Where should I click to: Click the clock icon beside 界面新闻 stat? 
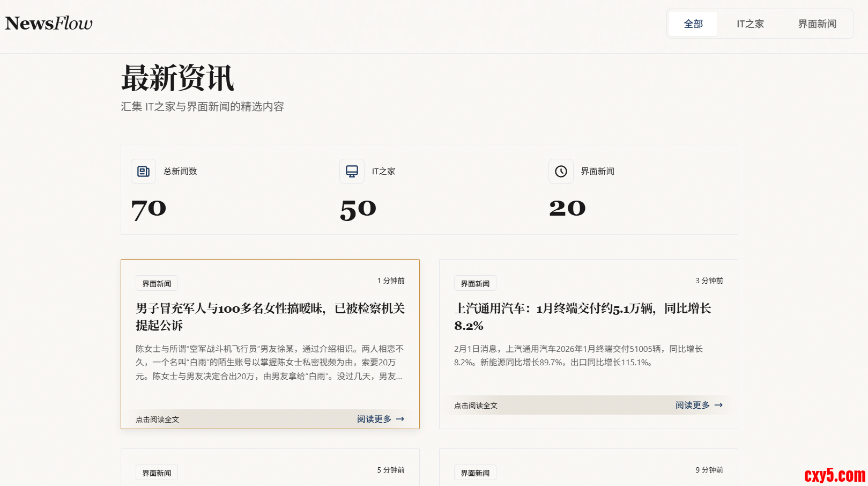(x=561, y=172)
